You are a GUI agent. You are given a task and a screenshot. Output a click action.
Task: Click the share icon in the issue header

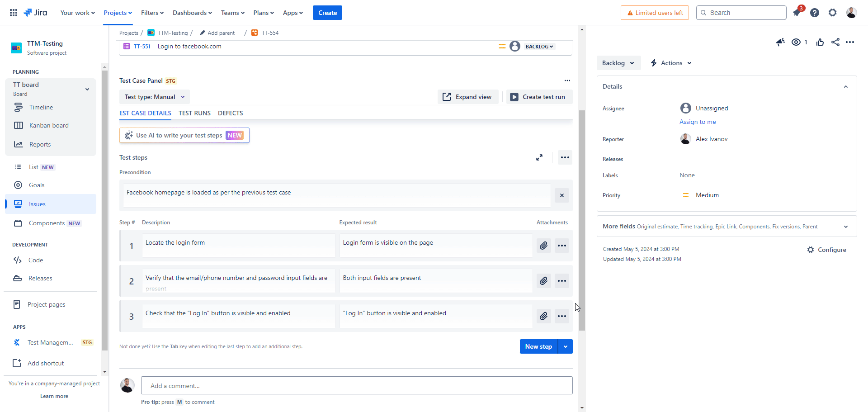(x=835, y=42)
